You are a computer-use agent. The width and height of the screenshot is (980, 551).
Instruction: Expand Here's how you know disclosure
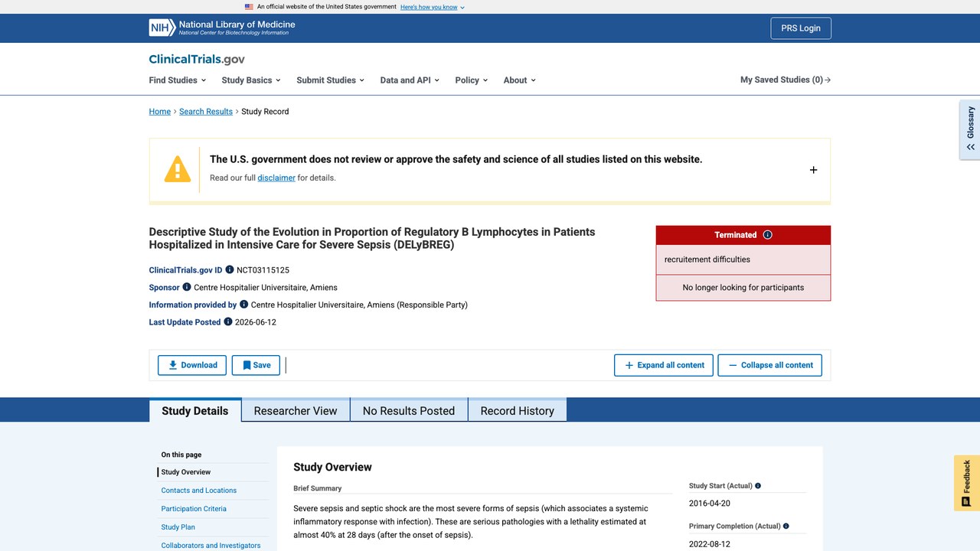pos(433,7)
